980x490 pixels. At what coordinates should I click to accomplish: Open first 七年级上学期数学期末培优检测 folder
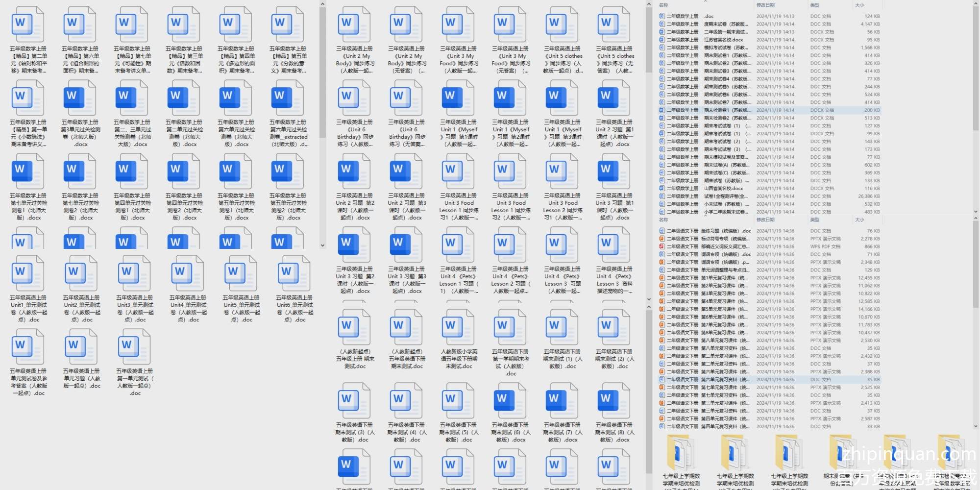click(x=681, y=453)
